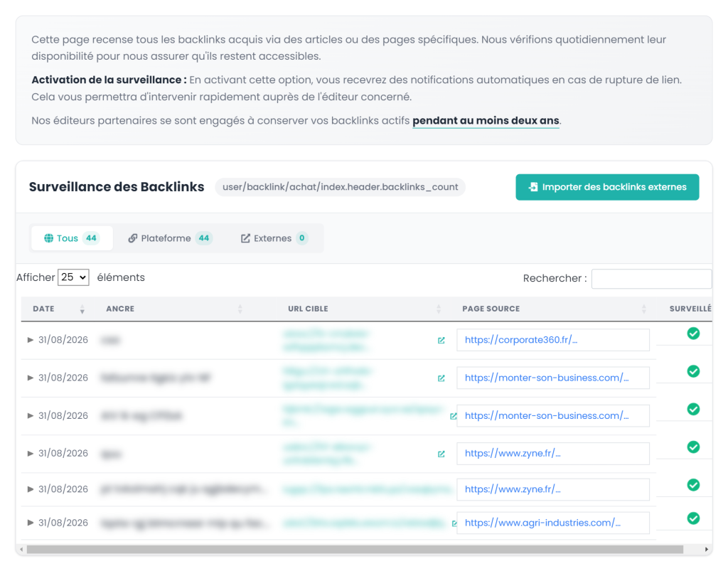Image resolution: width=728 pixels, height=586 pixels.
Task: Open first https://www.zyne.fr/ source link
Action: [x=513, y=454]
